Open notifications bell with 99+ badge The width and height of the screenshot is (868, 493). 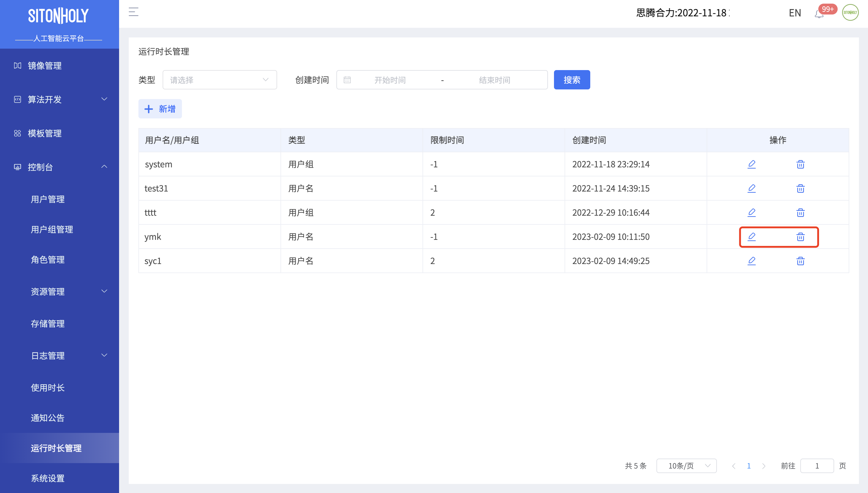819,14
